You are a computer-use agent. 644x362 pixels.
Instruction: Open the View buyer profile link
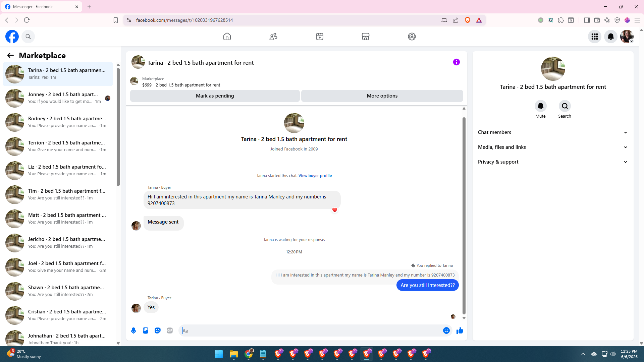[315, 176]
